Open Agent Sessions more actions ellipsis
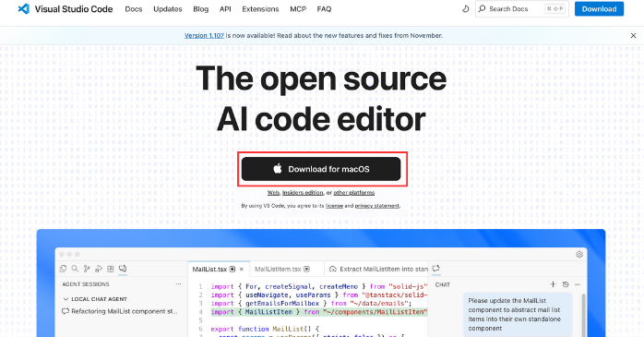This screenshot has height=337, width=644. click(178, 284)
